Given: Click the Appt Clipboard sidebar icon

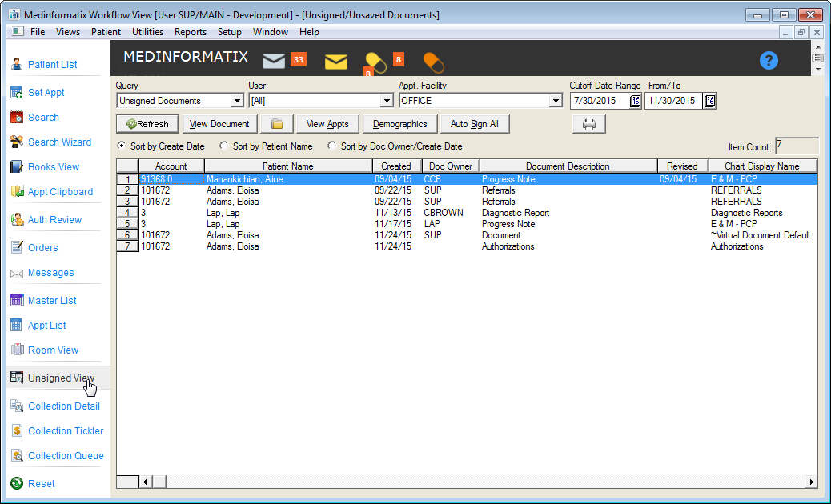Looking at the screenshot, I should point(17,192).
